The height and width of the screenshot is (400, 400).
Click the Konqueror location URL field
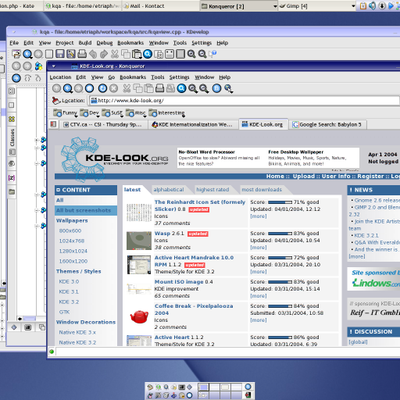[244, 100]
